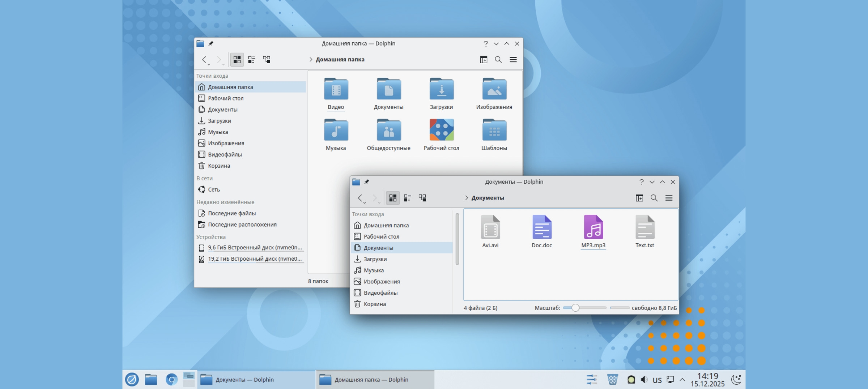Enable details view in Домашняя папка window

(x=267, y=59)
